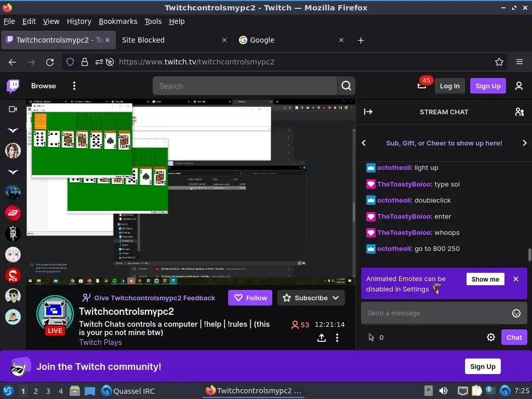Open the View menu
532x399 pixels.
point(51,21)
